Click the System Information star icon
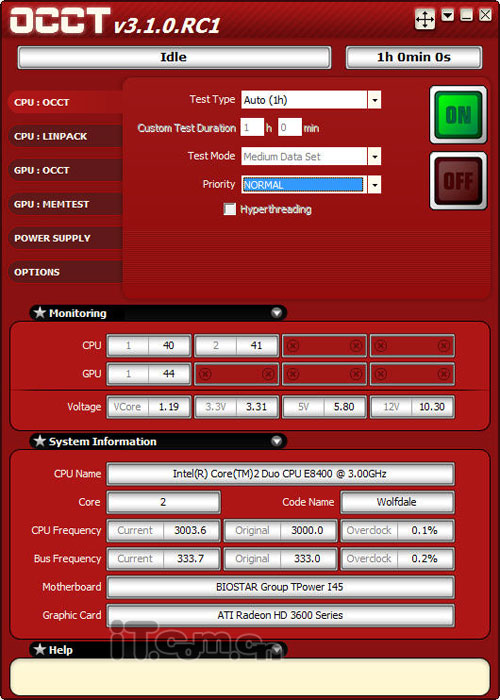This screenshot has height=700, width=500. (40, 441)
